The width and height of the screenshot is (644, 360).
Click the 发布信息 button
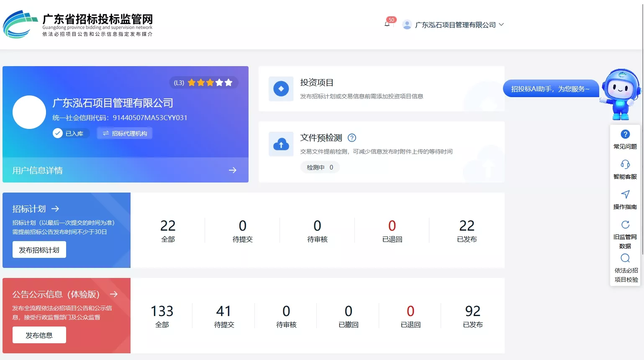[x=39, y=335]
